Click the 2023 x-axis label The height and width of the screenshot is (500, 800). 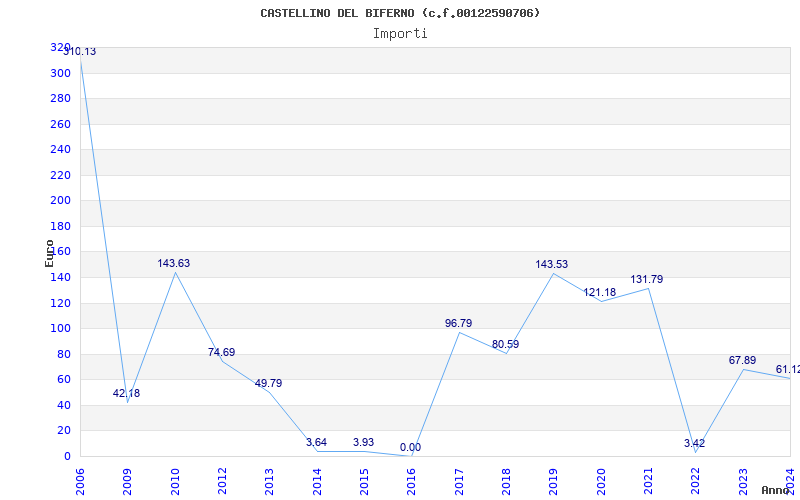click(743, 482)
